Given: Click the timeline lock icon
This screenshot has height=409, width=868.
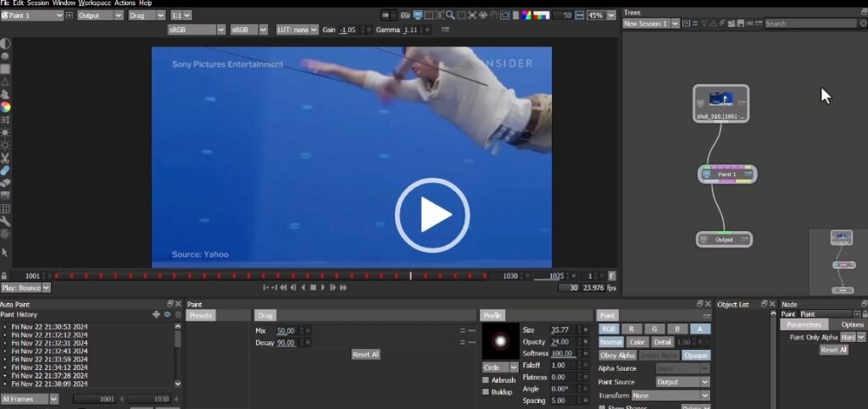Looking at the screenshot, I should (4, 275).
